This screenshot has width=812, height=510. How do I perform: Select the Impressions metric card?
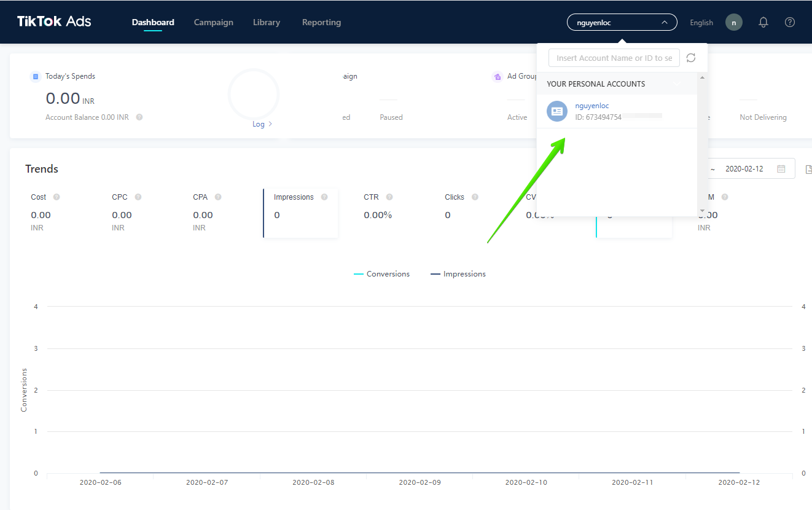(x=300, y=213)
